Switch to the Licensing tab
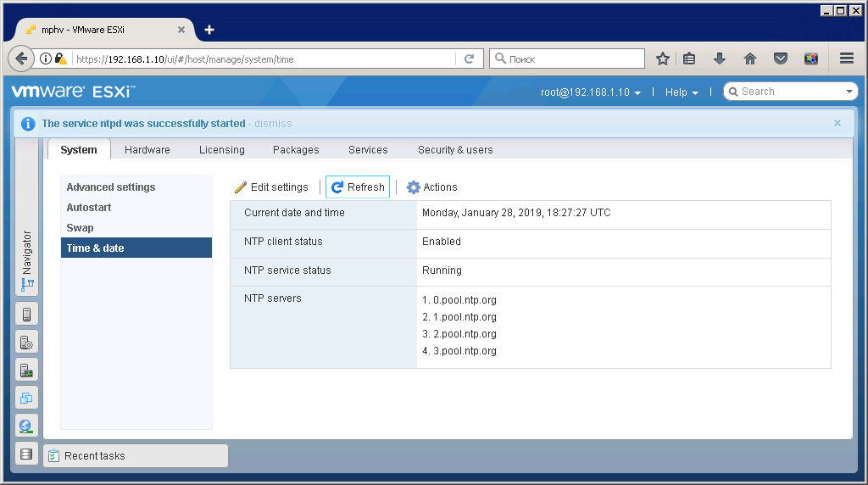Viewport: 868px width, 485px height. click(x=222, y=150)
